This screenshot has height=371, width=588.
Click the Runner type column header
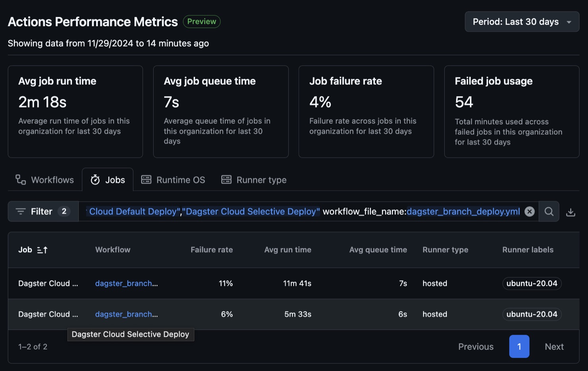(x=445, y=250)
